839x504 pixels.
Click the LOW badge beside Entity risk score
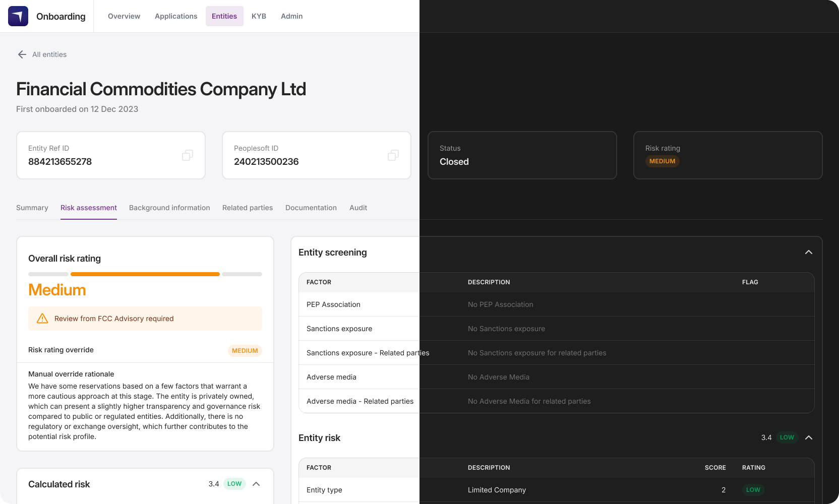click(787, 437)
